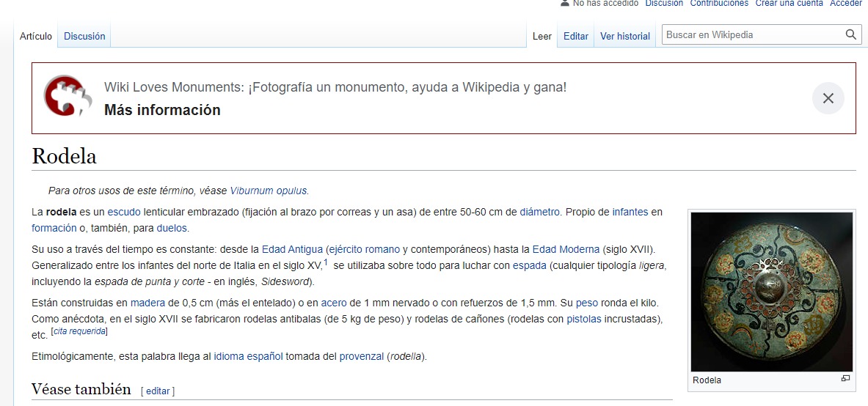Click the 'Véase también' section heading
Viewport: 868px width, 406px height.
point(81,389)
